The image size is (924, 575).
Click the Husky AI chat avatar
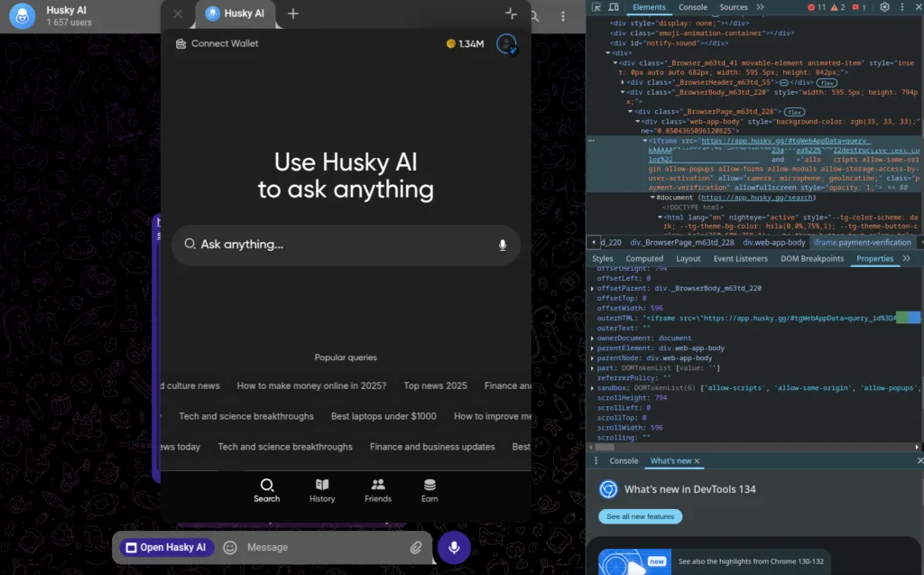pos(22,16)
